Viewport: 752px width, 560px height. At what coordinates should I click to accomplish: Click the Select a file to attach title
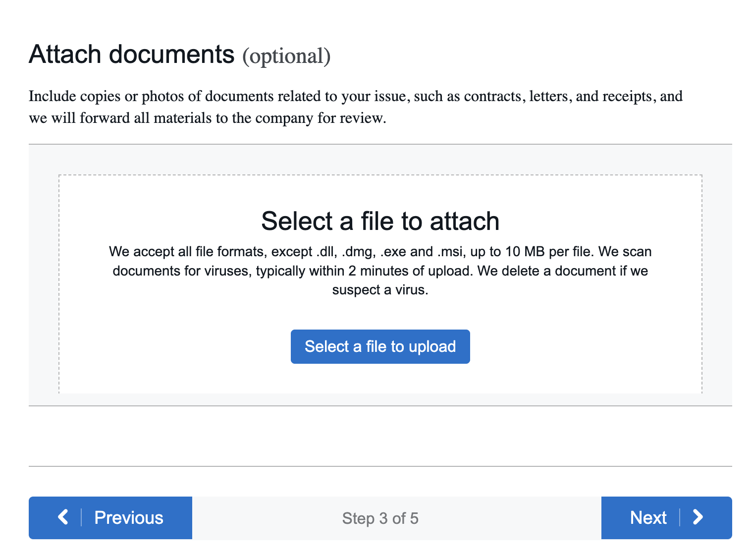[x=380, y=221]
